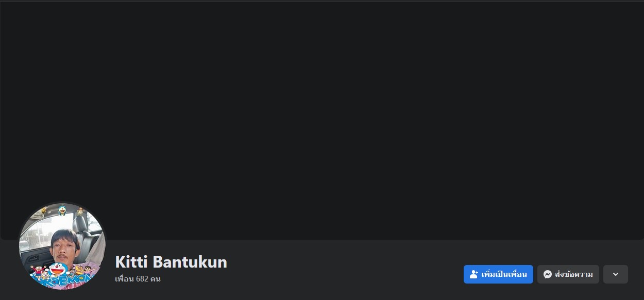644x300 pixels.
Task: Select the ส่งข้อความ message button
Action: [x=568, y=274]
